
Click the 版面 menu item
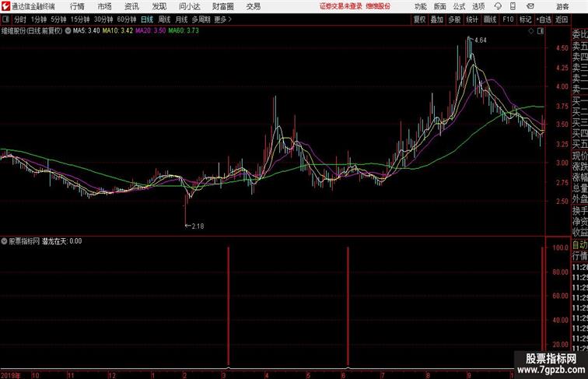tap(440, 6)
